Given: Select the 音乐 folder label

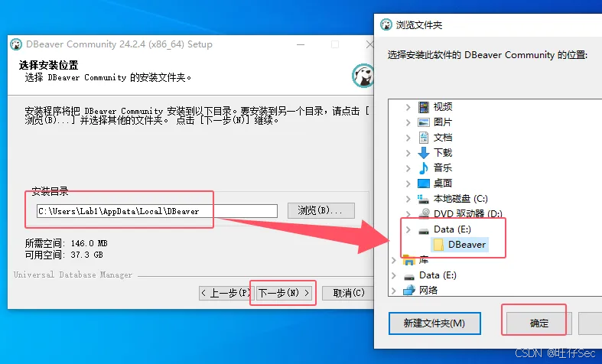Looking at the screenshot, I should click(443, 167).
